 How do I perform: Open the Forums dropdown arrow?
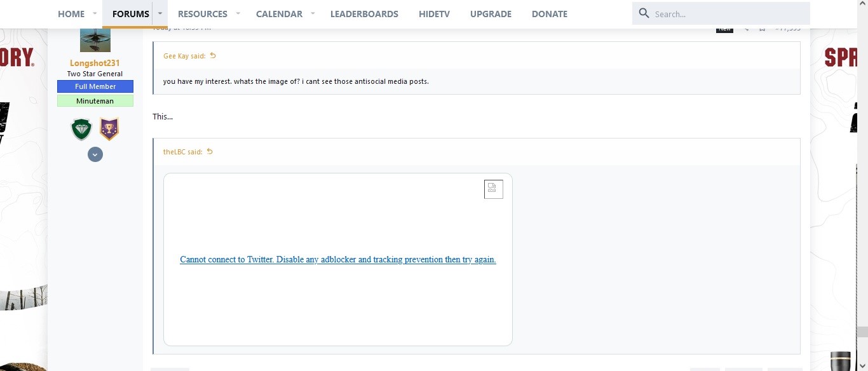coord(160,13)
